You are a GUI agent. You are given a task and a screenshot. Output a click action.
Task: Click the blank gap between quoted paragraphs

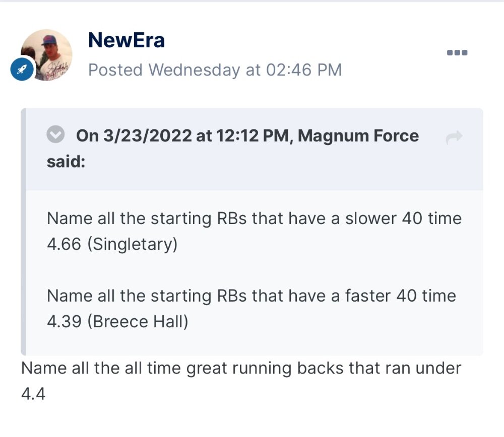click(254, 270)
